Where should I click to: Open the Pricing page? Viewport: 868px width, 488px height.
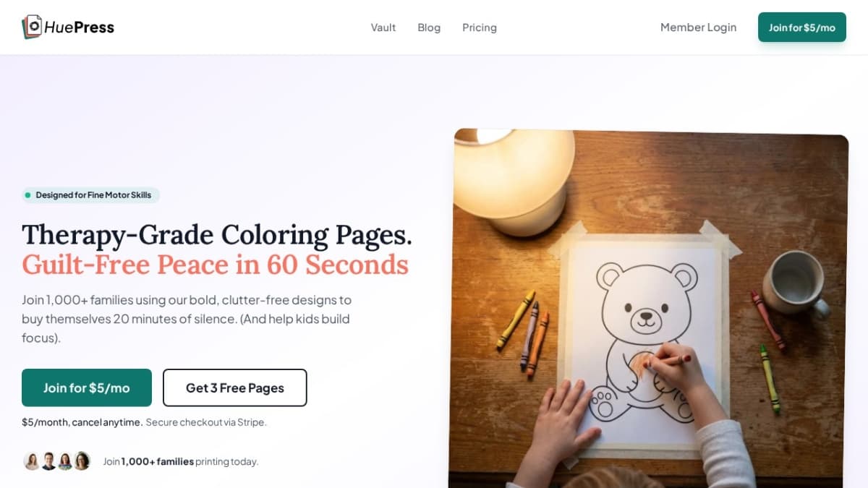[x=480, y=27]
